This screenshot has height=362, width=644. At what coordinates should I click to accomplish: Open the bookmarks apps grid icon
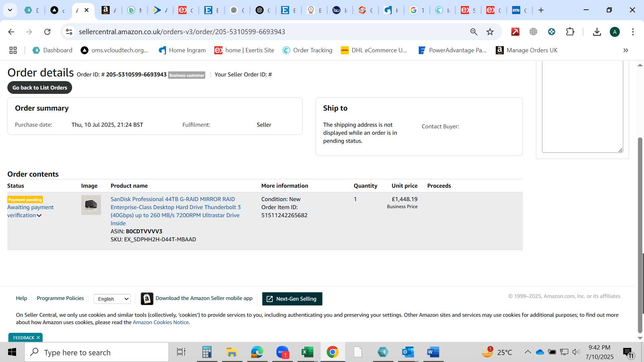coord(13,50)
